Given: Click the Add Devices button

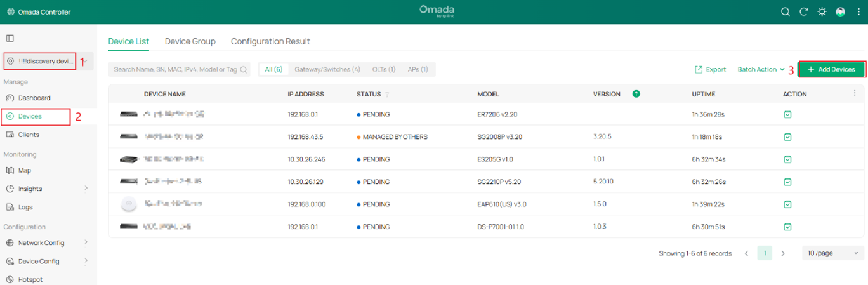Looking at the screenshot, I should click(831, 69).
